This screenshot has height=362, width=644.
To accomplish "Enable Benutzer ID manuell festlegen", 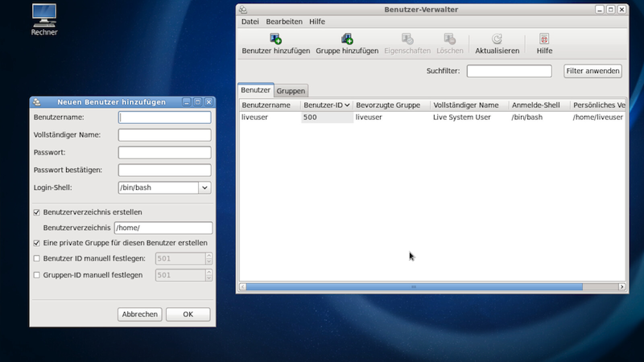I will point(37,259).
